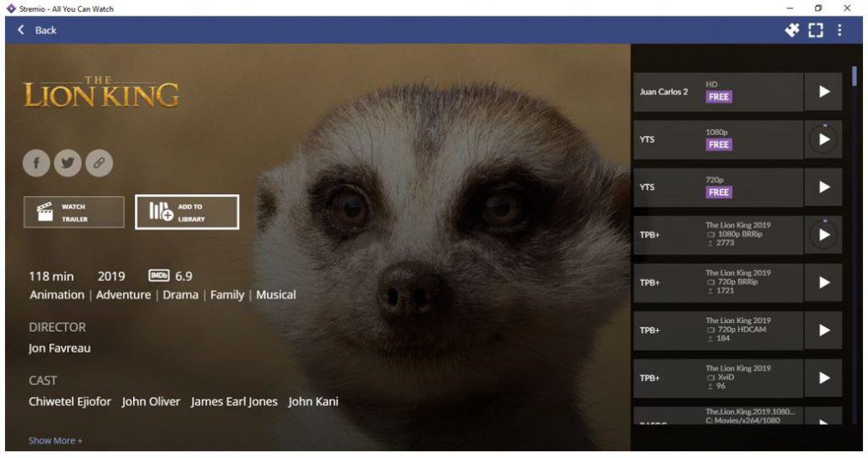Watch the trailer
Viewport: 868px width, 458px height.
coord(75,212)
